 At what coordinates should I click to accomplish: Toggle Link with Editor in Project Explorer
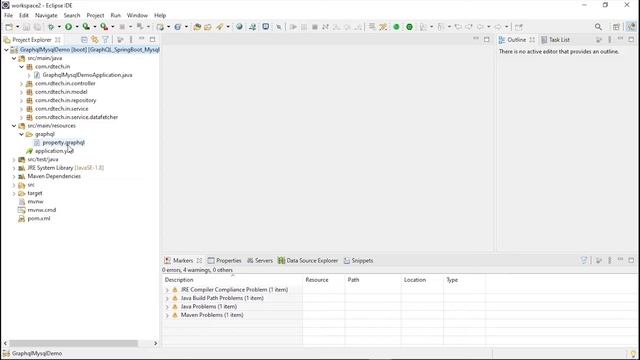95,40
